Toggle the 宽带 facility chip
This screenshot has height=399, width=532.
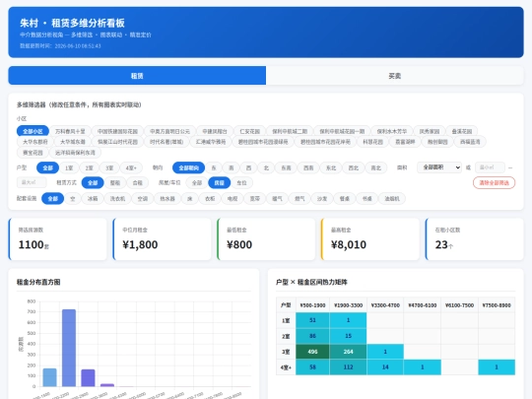coord(255,198)
